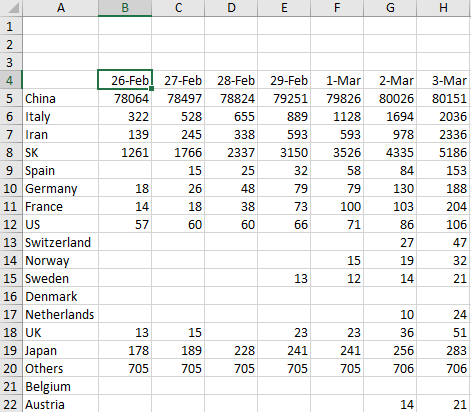Viewport: 471px width, 412px height.
Task: Select row 4 header
Action: click(10, 80)
